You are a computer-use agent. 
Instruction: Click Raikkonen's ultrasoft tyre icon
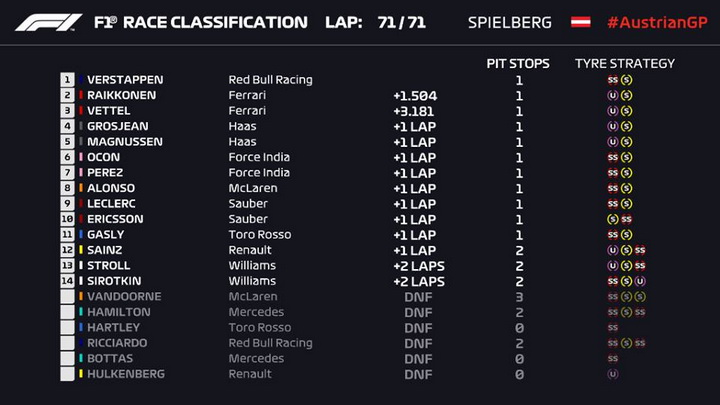[x=613, y=96]
